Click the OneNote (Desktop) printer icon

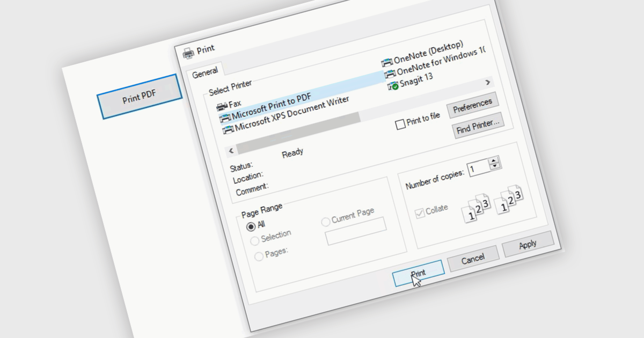(387, 62)
